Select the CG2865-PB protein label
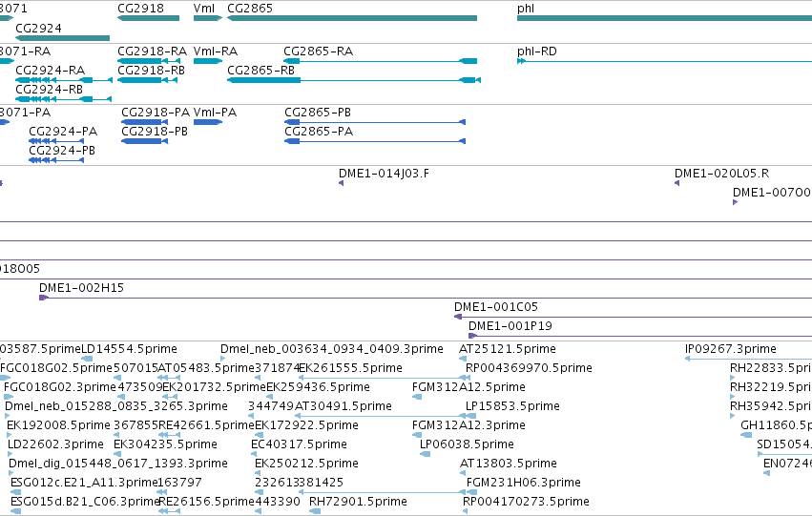This screenshot has height=516, width=812. point(318,113)
